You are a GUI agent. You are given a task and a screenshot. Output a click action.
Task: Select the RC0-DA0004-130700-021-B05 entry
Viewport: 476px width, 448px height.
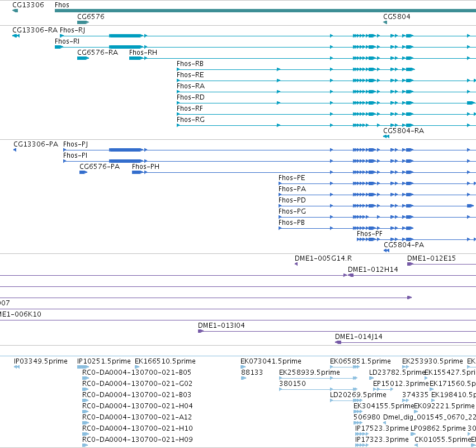(x=137, y=372)
